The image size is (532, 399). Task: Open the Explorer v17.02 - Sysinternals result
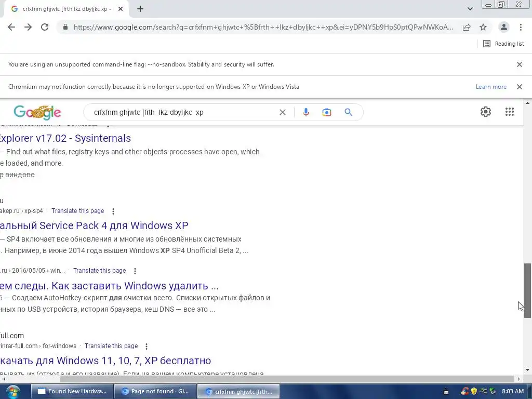(x=65, y=138)
